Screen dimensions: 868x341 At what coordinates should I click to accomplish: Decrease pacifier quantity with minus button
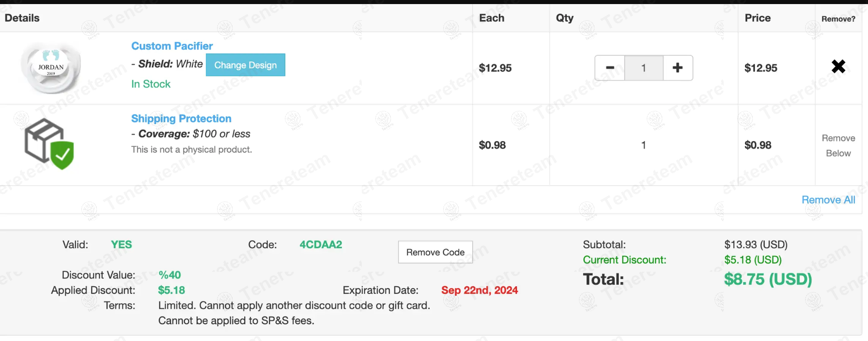610,68
